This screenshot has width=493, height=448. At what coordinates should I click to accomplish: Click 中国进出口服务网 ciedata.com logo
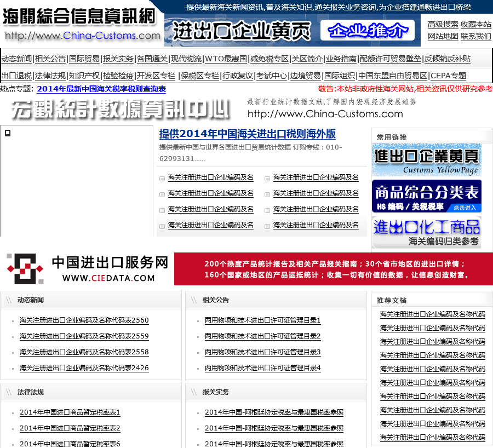[x=87, y=269]
